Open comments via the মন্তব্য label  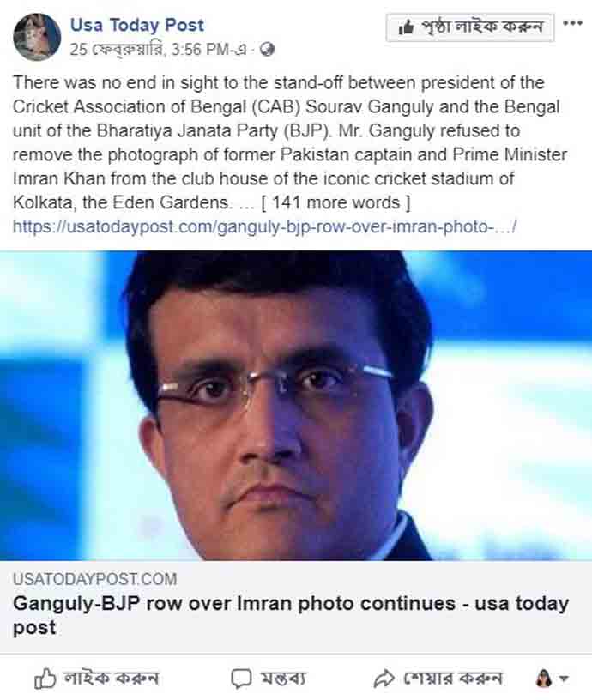click(283, 679)
